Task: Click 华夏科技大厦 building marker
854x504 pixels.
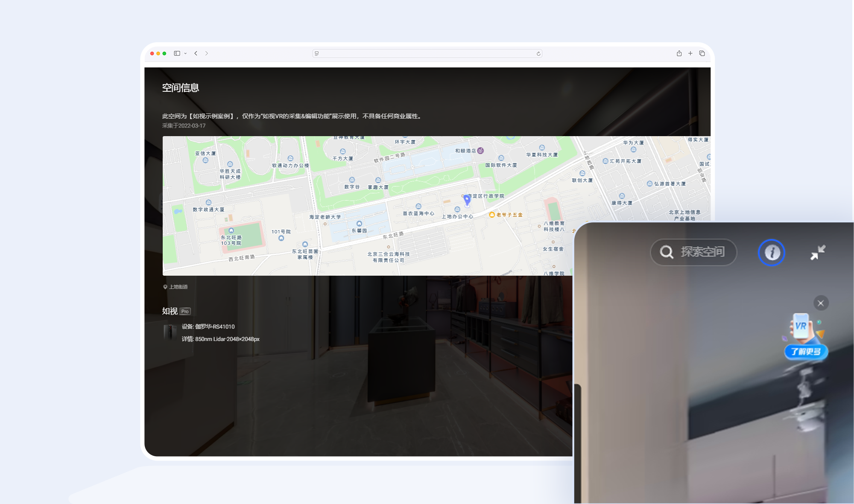Action: [542, 148]
